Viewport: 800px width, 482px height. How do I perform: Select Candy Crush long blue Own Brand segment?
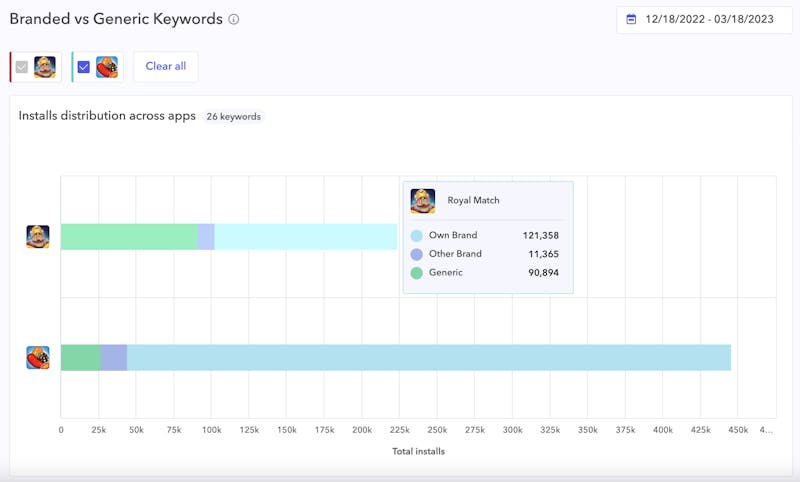(x=428, y=358)
